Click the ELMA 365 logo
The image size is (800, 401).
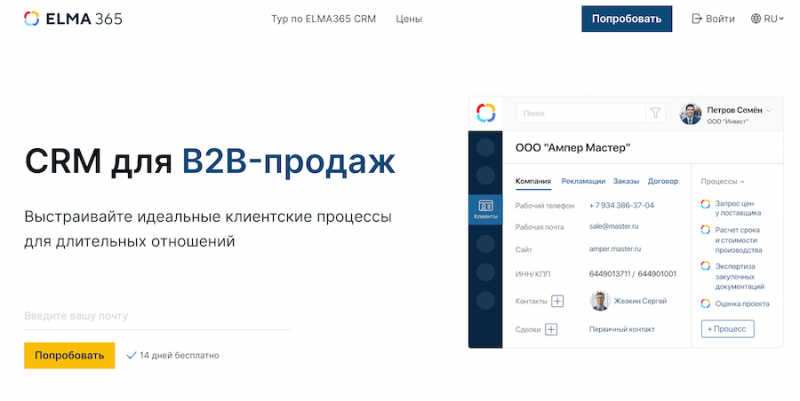[x=73, y=18]
